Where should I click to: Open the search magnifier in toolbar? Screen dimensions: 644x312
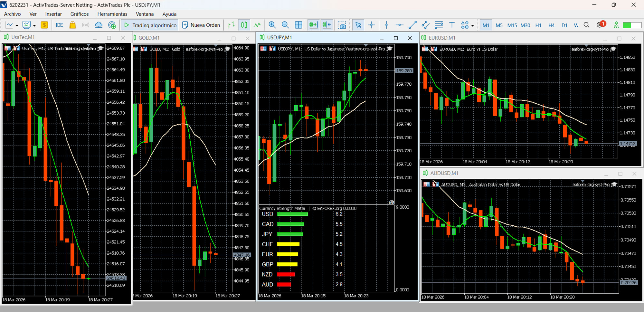click(x=586, y=25)
